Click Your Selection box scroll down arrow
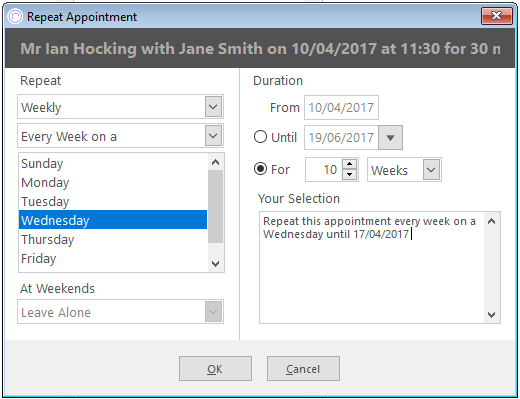Image resolution: width=520 pixels, height=399 pixels. pos(492,314)
